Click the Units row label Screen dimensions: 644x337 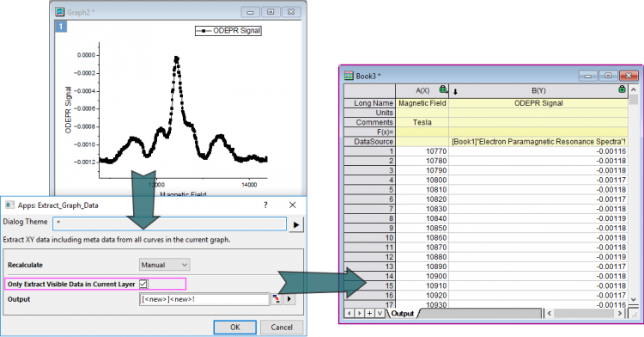[x=369, y=113]
